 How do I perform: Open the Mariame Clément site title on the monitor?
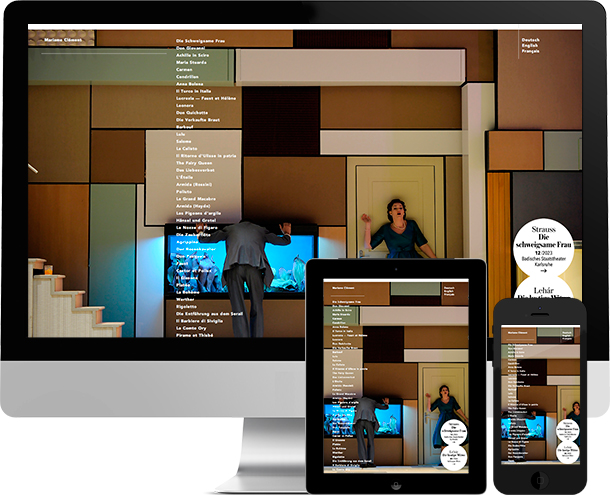(63, 40)
